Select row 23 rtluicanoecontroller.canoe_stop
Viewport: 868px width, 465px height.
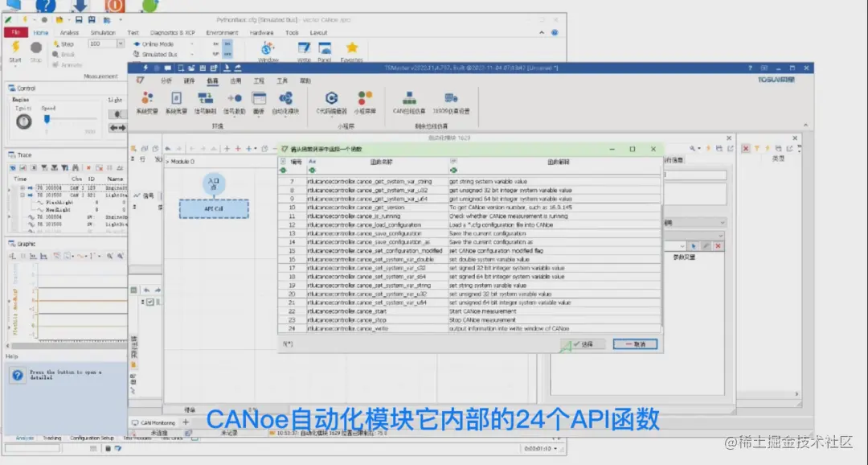469,320
